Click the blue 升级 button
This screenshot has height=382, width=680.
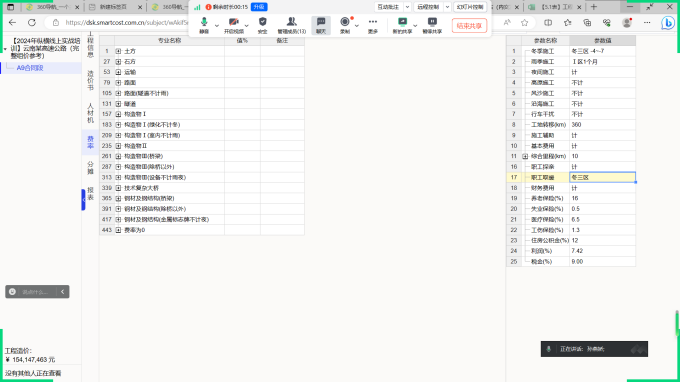coord(259,7)
